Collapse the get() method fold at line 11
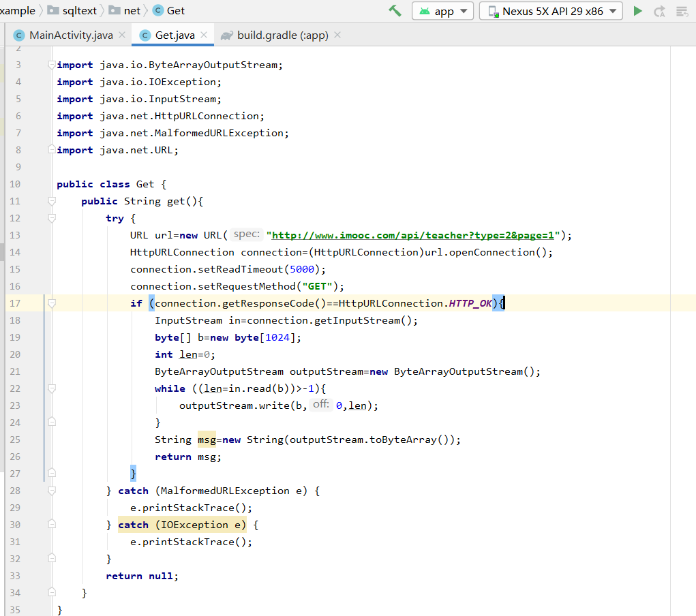The width and height of the screenshot is (696, 616). click(x=52, y=201)
